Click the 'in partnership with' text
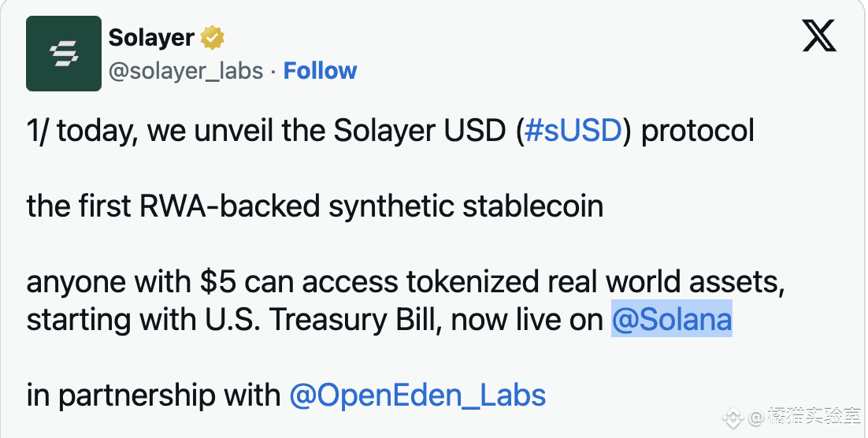Viewport: 868px width, 438px height. [x=154, y=395]
